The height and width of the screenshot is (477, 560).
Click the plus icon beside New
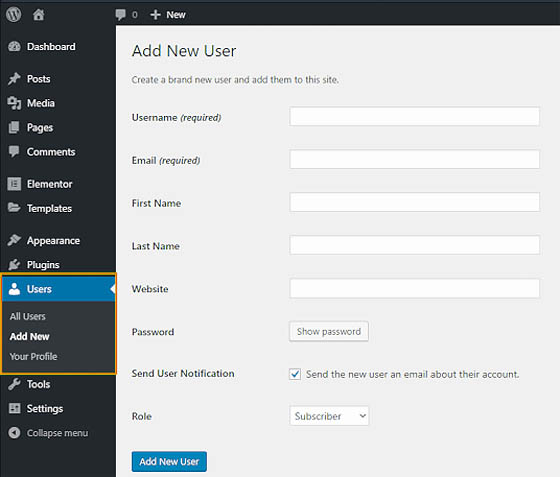(x=155, y=15)
